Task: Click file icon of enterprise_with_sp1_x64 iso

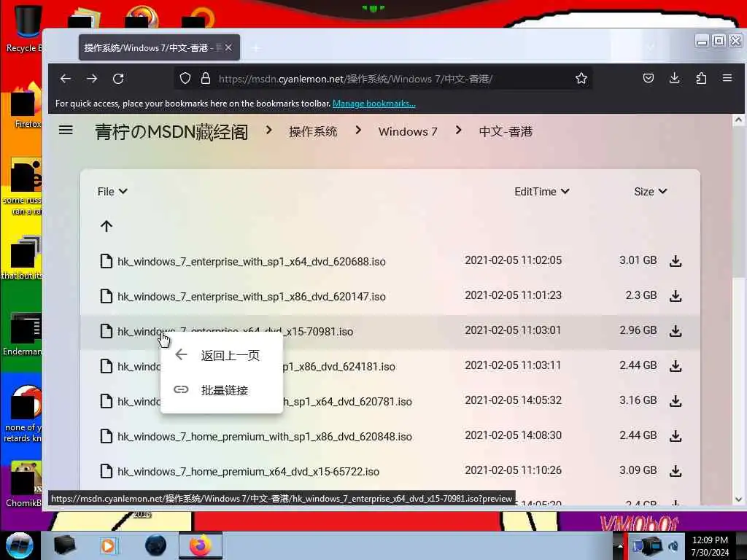Action: coord(107,262)
